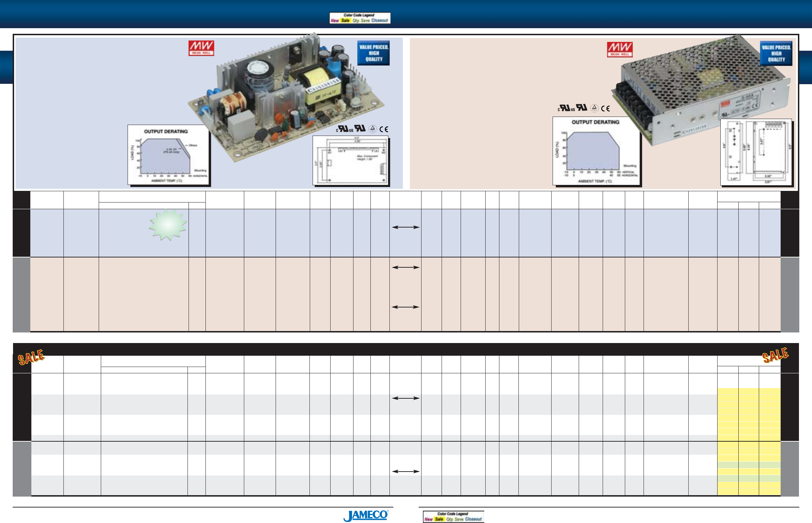Click the UR recognized mark on blue panel

(x=360, y=128)
